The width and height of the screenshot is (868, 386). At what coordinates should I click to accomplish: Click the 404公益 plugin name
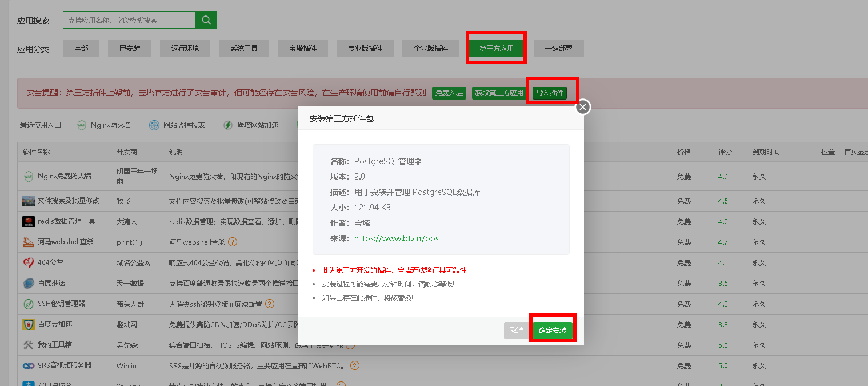coord(50,262)
